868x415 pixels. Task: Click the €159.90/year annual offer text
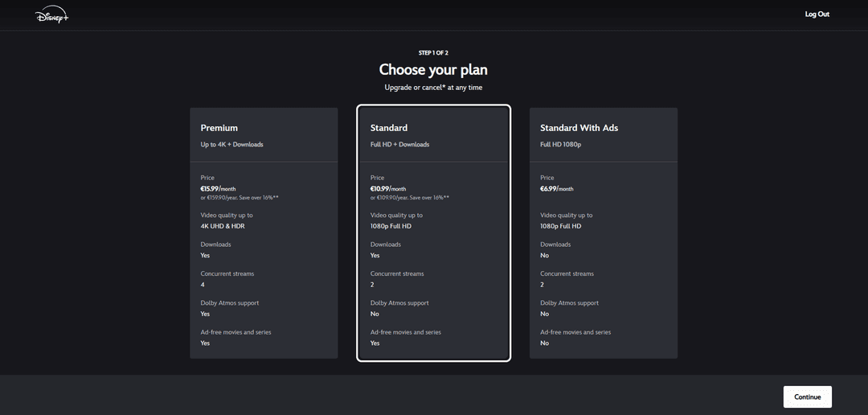pos(240,197)
